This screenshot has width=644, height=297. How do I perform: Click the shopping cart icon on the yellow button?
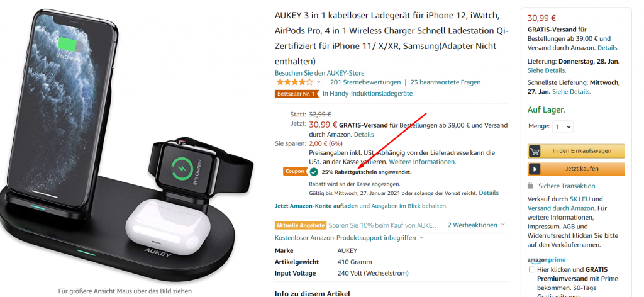pos(535,151)
